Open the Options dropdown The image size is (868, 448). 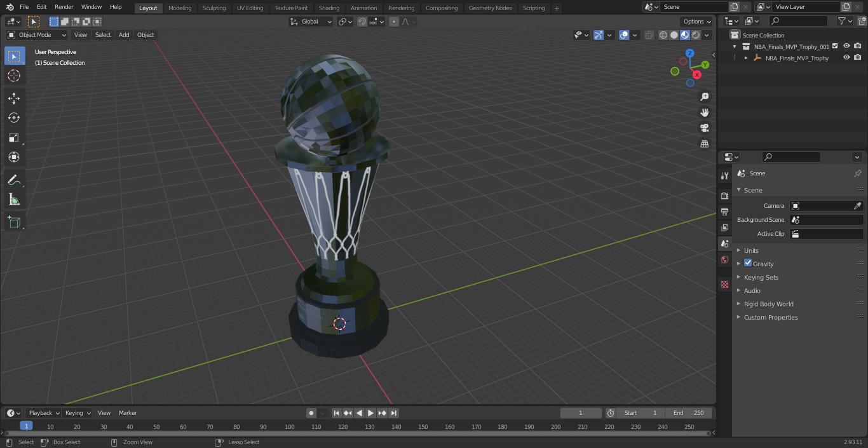coord(697,22)
